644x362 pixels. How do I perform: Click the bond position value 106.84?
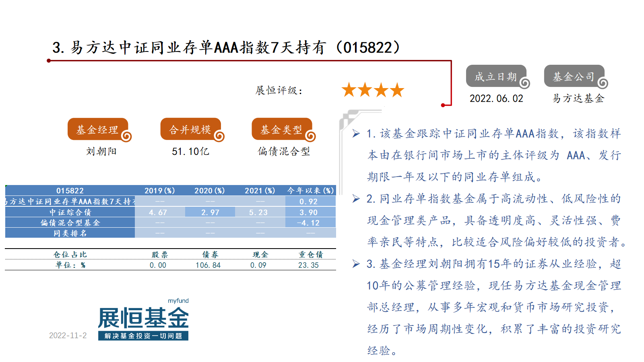pyautogui.click(x=208, y=265)
